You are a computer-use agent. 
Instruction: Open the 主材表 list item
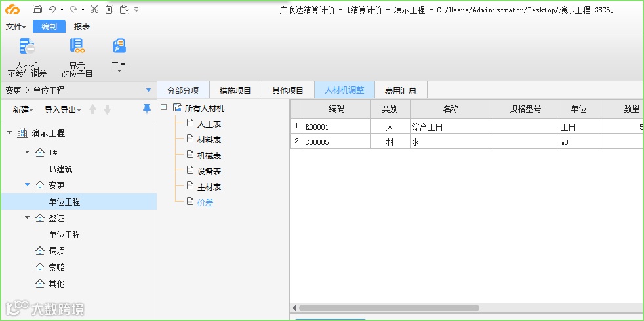pyautogui.click(x=209, y=187)
